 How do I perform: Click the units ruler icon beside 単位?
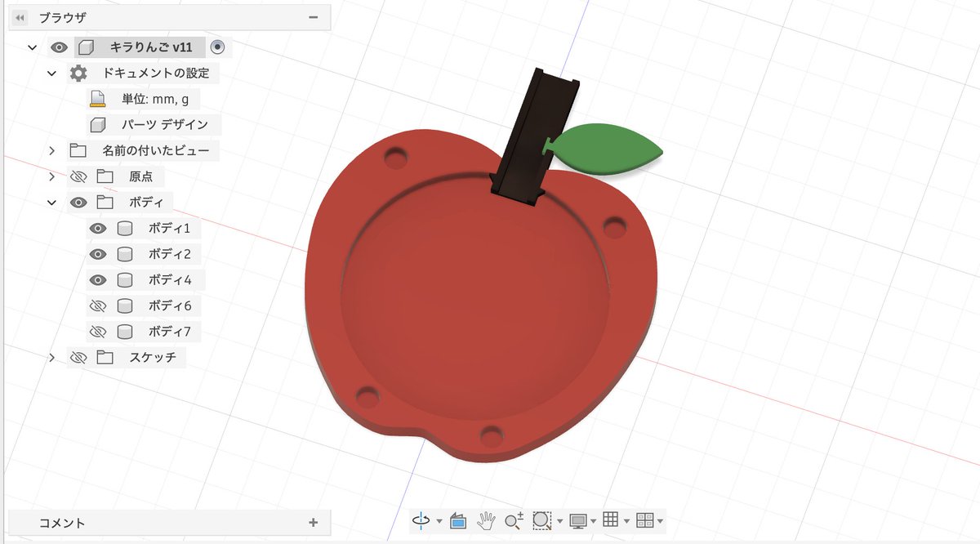pyautogui.click(x=98, y=99)
